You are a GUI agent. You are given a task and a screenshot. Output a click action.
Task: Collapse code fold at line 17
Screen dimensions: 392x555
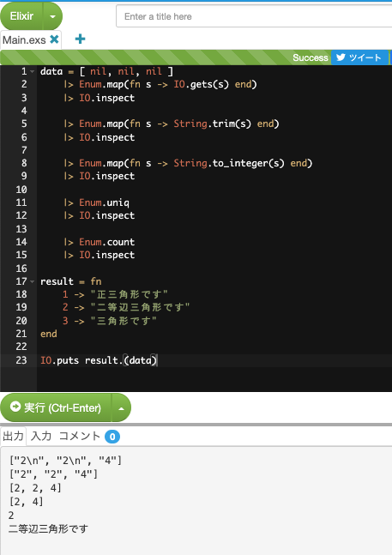pyautogui.click(x=33, y=281)
